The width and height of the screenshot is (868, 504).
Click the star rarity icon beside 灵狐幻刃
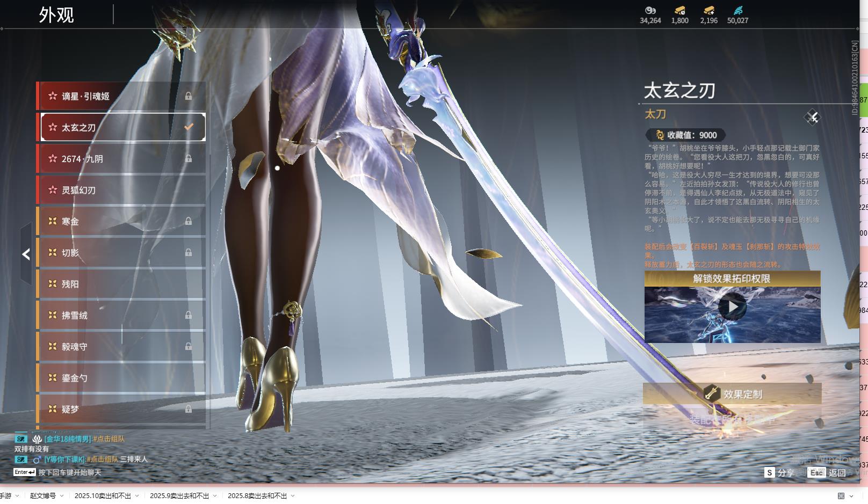tap(53, 190)
